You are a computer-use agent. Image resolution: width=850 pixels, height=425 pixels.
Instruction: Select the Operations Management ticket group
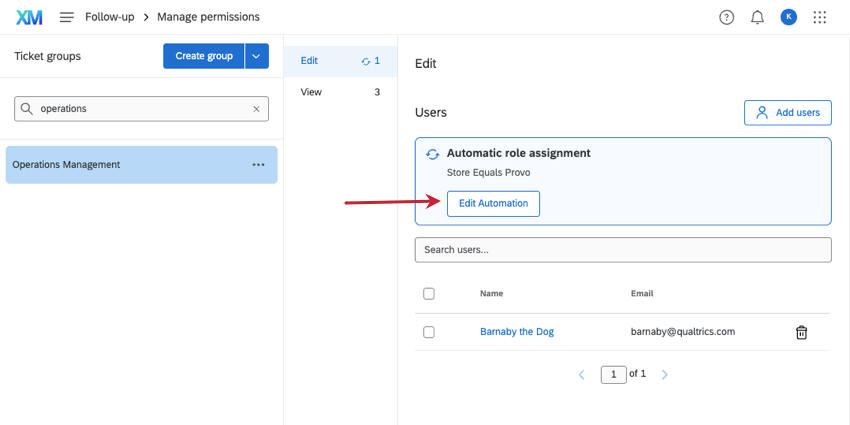(141, 165)
